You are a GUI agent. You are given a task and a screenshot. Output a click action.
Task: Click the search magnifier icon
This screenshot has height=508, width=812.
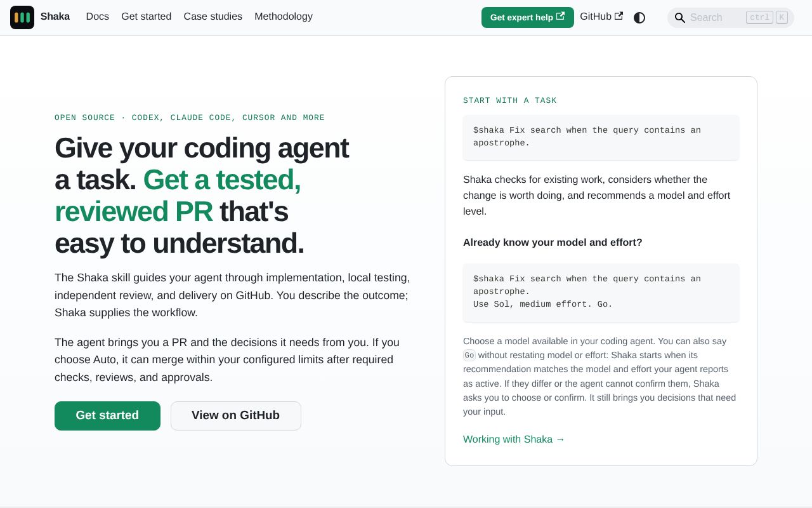pyautogui.click(x=679, y=18)
